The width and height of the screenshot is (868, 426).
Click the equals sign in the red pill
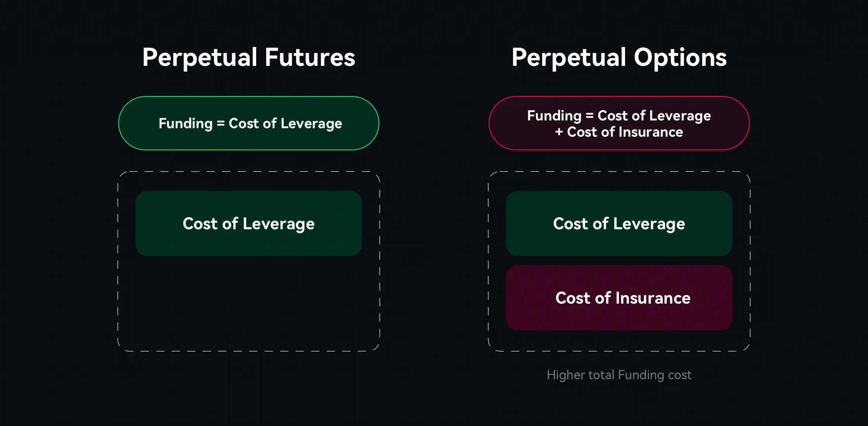click(x=589, y=115)
